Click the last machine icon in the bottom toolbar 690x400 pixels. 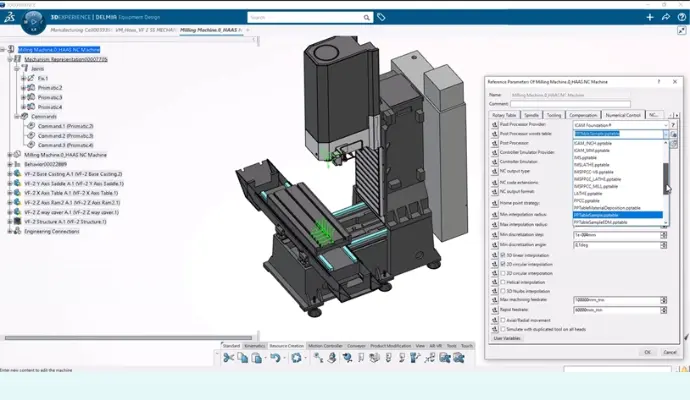(459, 358)
